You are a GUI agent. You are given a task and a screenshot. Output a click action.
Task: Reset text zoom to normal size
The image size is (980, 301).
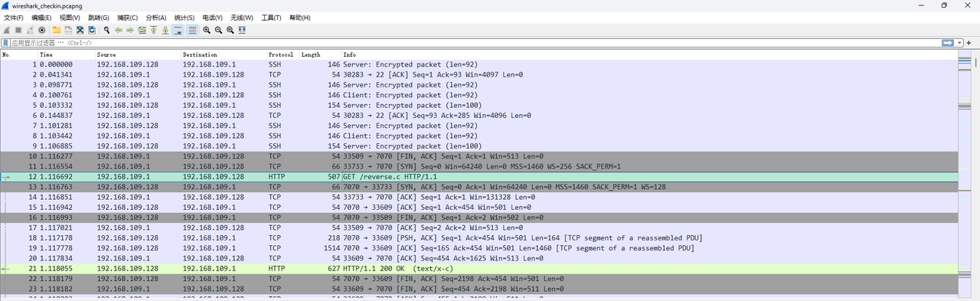(230, 30)
